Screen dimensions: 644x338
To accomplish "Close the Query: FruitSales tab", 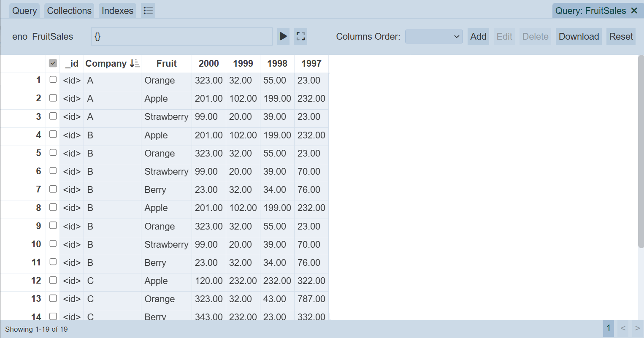I will tap(634, 11).
